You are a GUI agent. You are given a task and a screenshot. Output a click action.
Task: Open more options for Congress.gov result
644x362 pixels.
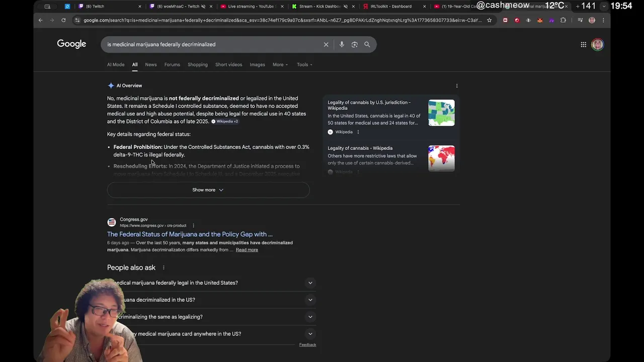coord(193,225)
